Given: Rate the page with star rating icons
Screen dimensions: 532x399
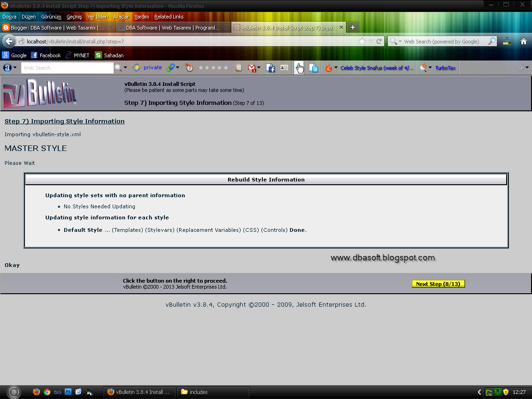Looking at the screenshot, I should pos(213,68).
